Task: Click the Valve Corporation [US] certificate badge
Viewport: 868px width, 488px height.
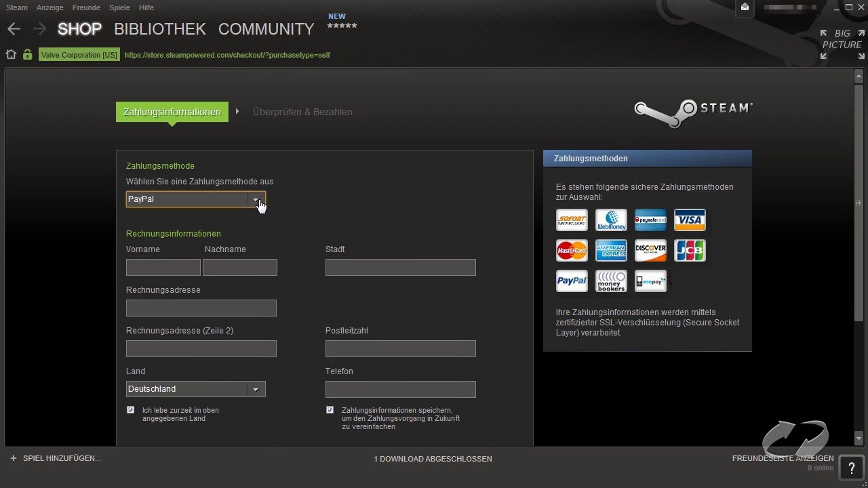Action: click(79, 55)
